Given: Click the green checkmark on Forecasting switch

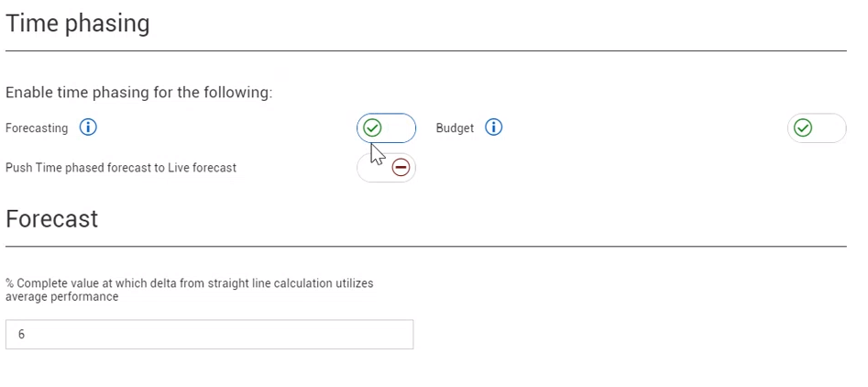Looking at the screenshot, I should coord(372,128).
